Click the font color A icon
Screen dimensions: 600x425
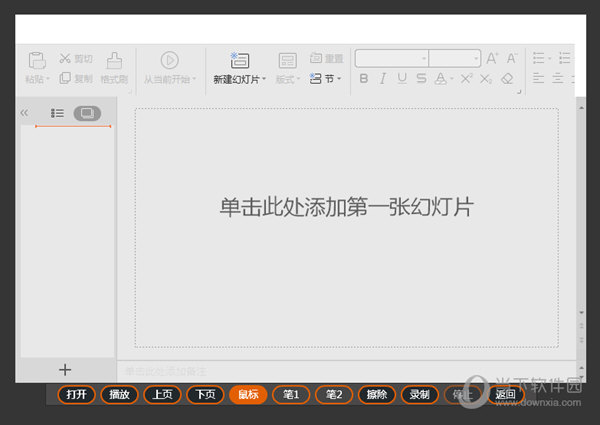(441, 78)
